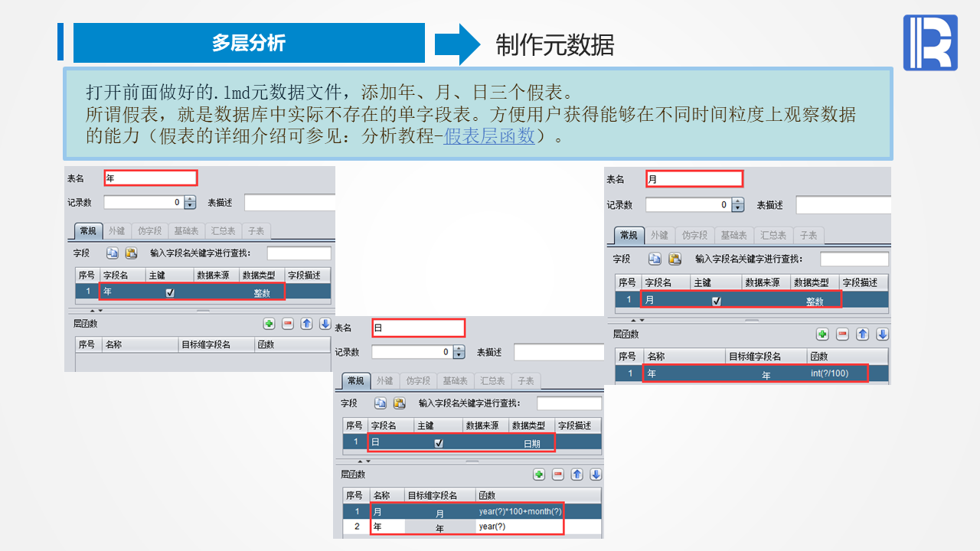980x551 pixels.
Task: Move layer function up in 年 table panel
Action: pyautogui.click(x=307, y=324)
